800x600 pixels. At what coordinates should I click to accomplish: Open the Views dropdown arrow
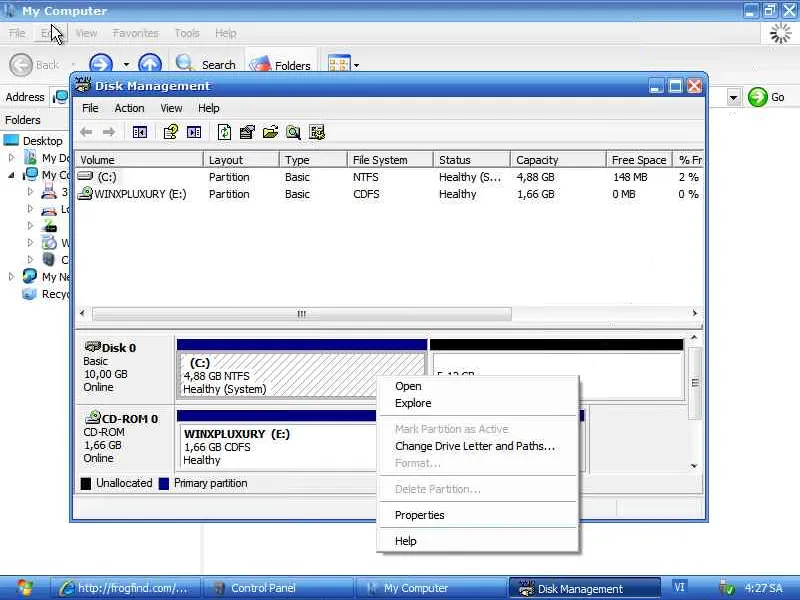pos(356,65)
